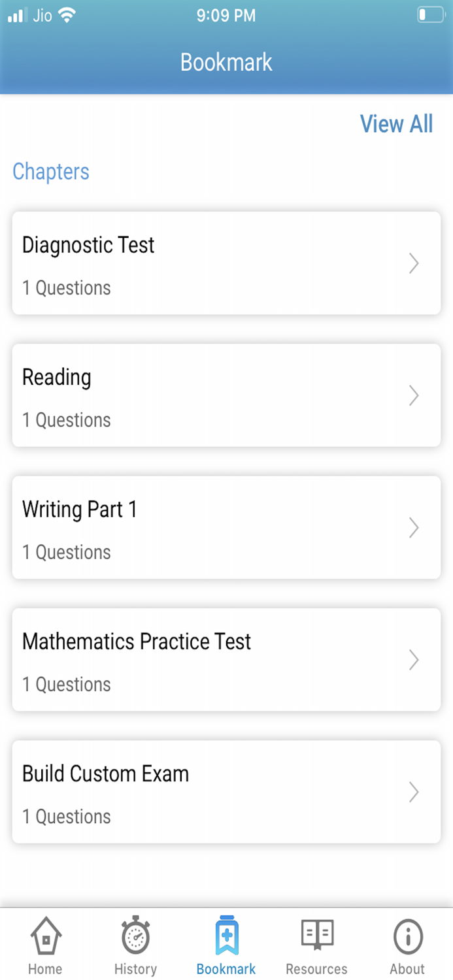The height and width of the screenshot is (980, 453).
Task: Expand the Diagnostic Test chapter chevron
Action: (x=414, y=263)
